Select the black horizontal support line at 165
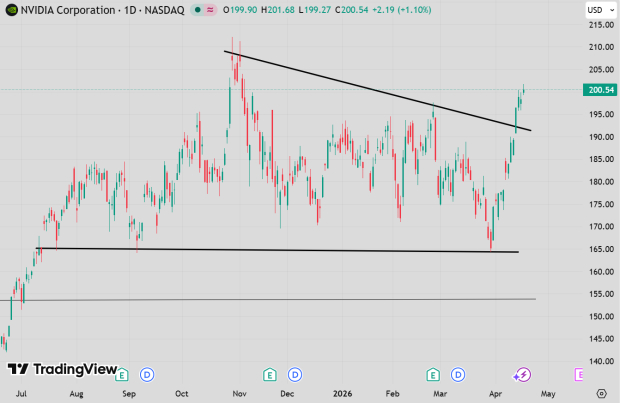Viewport: 620px width, 403px height. 277,250
